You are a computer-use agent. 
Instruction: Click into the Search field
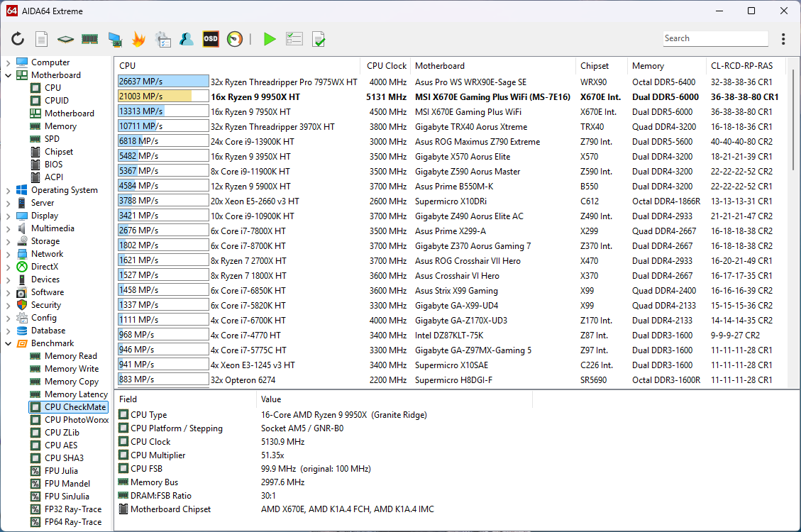pyautogui.click(x=715, y=39)
